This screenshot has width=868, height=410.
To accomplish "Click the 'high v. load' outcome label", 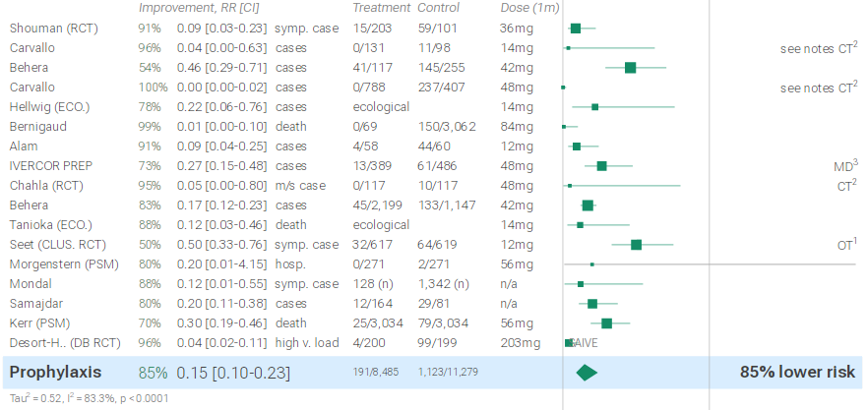I will point(307,343).
